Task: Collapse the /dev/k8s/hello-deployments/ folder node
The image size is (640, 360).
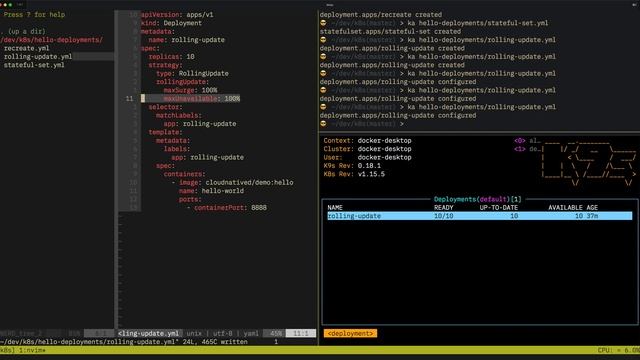Action: click(51, 40)
